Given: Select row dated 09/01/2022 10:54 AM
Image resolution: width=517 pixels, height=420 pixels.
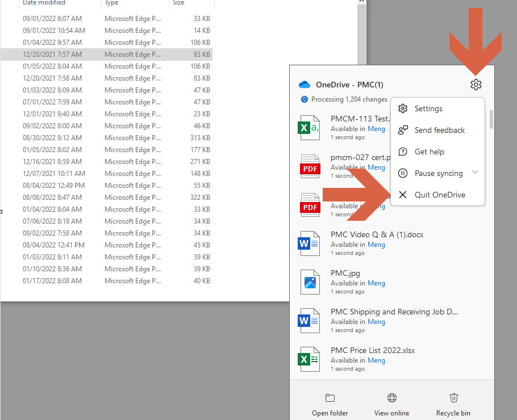Looking at the screenshot, I should pos(106,30).
